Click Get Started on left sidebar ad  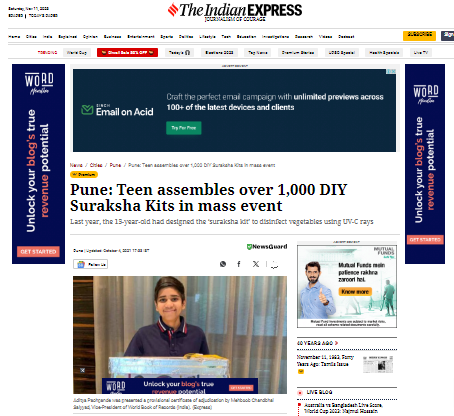pos(38,252)
